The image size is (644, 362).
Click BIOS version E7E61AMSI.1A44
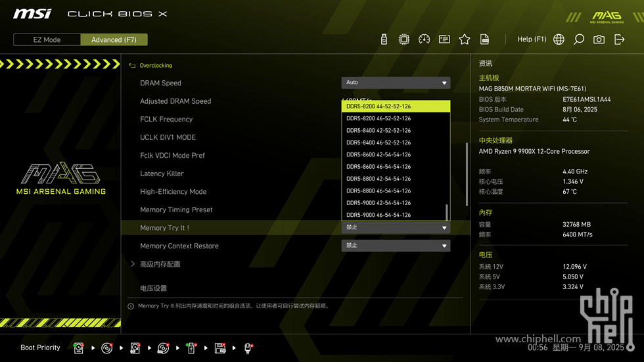[586, 99]
